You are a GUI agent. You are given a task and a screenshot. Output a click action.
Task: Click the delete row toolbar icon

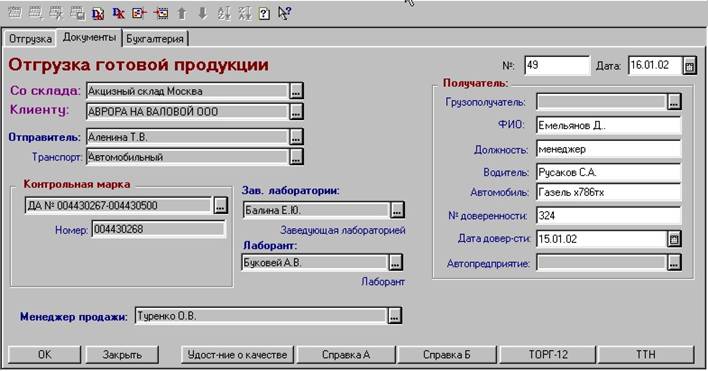tap(36, 13)
